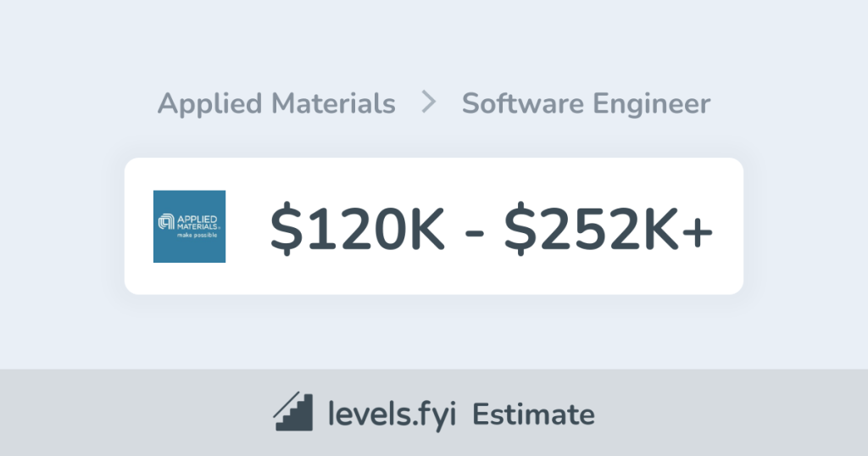Open the Applied Materials breadcrumb link
868x456 pixels.
276,103
